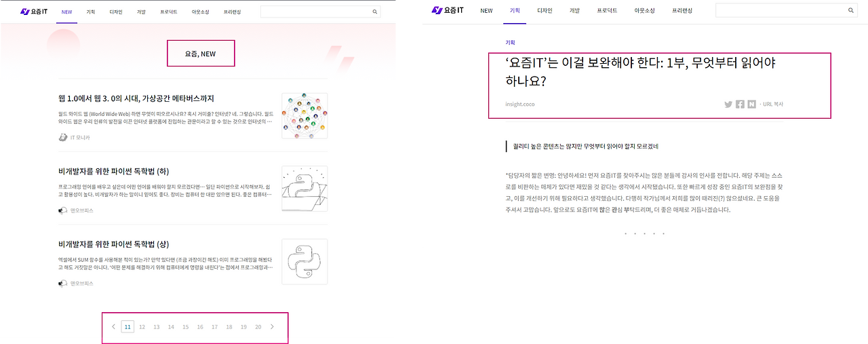Click the search magnifier icon on the list page

pyautogui.click(x=374, y=12)
